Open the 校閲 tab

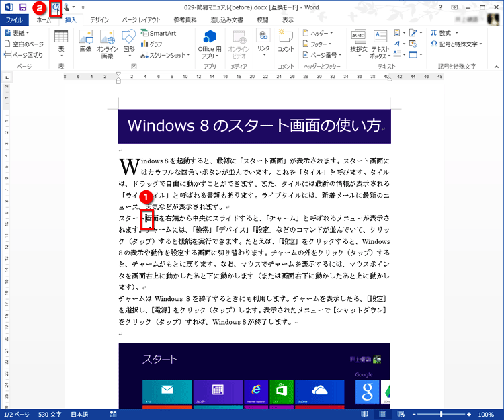coord(263,20)
